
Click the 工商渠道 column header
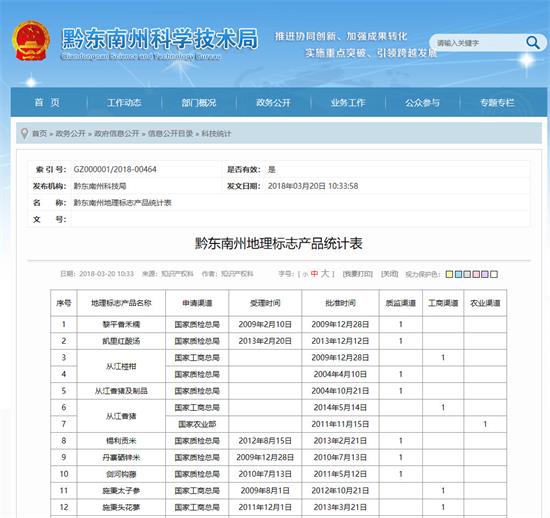443,303
